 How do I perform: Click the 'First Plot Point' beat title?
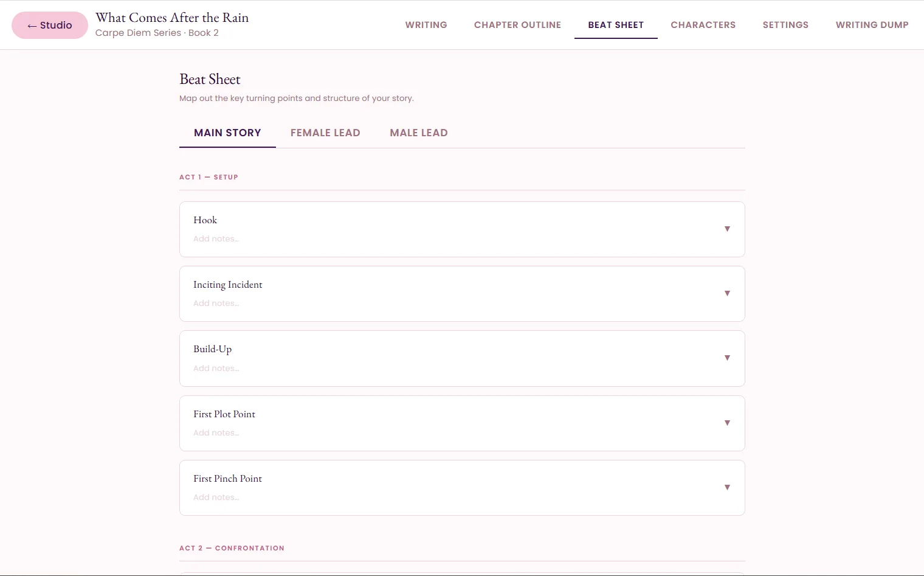pyautogui.click(x=224, y=414)
